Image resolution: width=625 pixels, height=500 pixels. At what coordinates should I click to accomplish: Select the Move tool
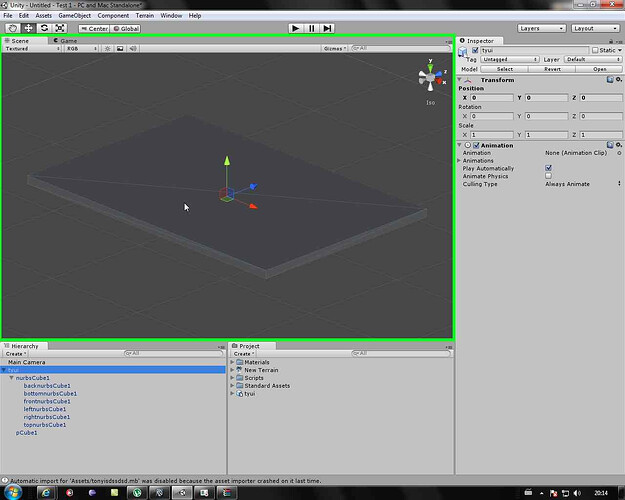pyautogui.click(x=29, y=28)
